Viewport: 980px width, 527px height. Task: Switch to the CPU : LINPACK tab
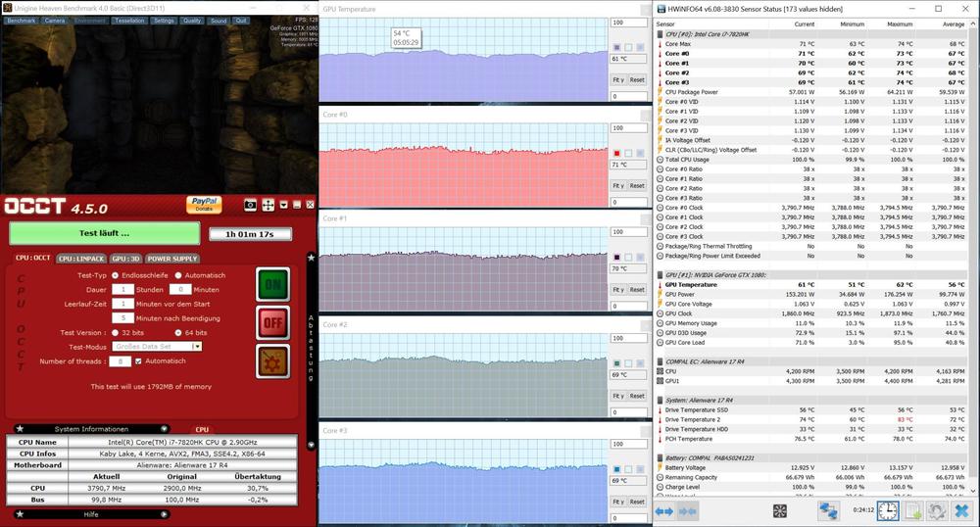79,259
